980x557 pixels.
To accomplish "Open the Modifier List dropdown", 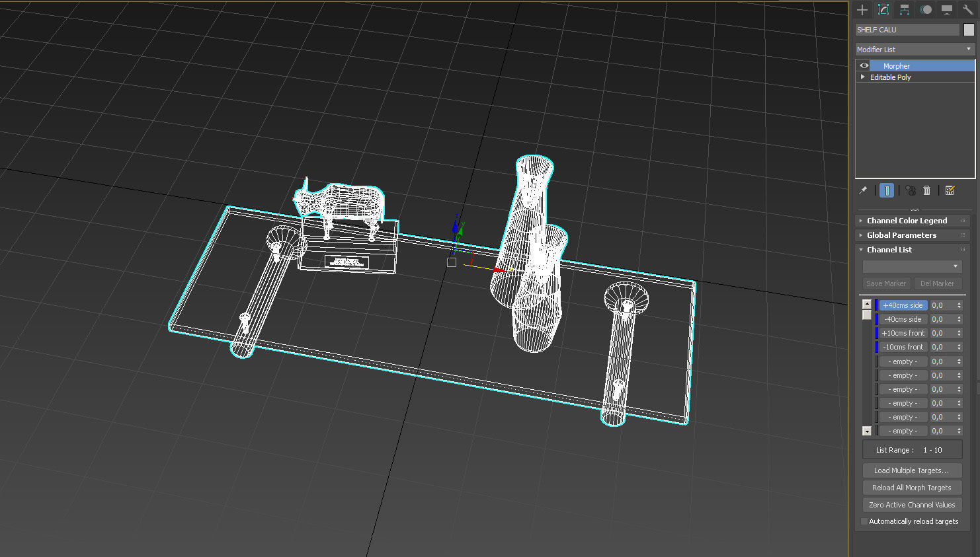I will (x=915, y=50).
